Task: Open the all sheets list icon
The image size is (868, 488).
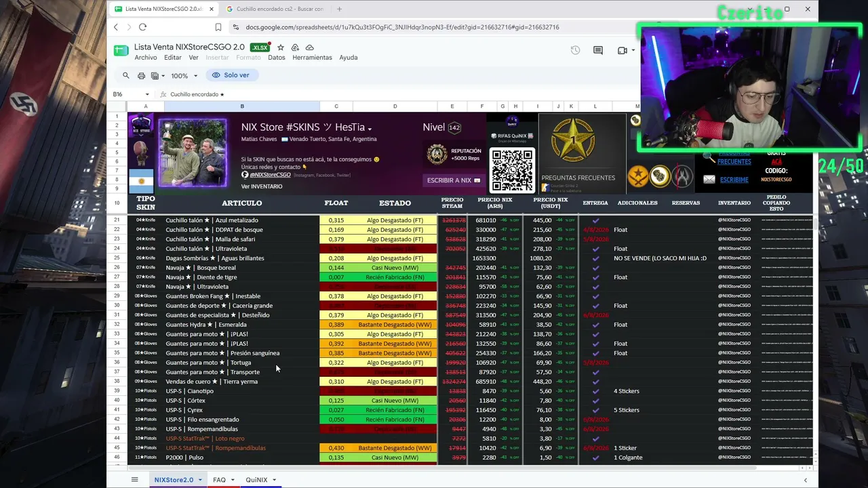Action: (134, 480)
